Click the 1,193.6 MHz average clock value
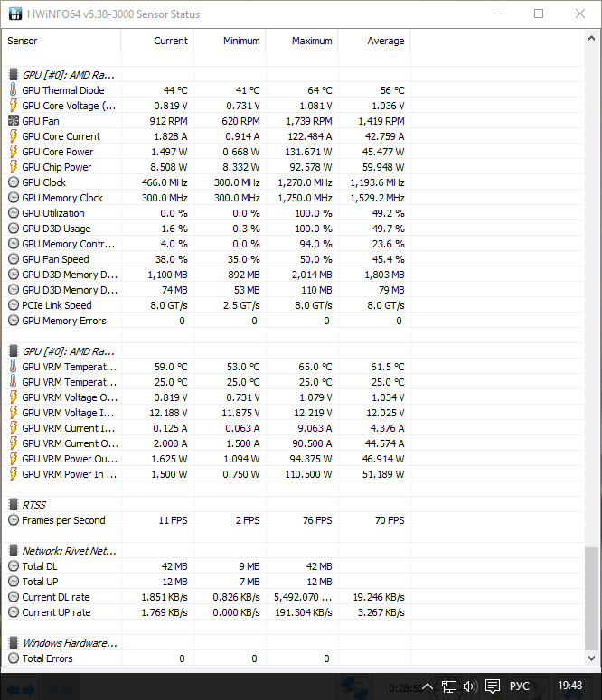This screenshot has height=700, width=602. pos(377,182)
